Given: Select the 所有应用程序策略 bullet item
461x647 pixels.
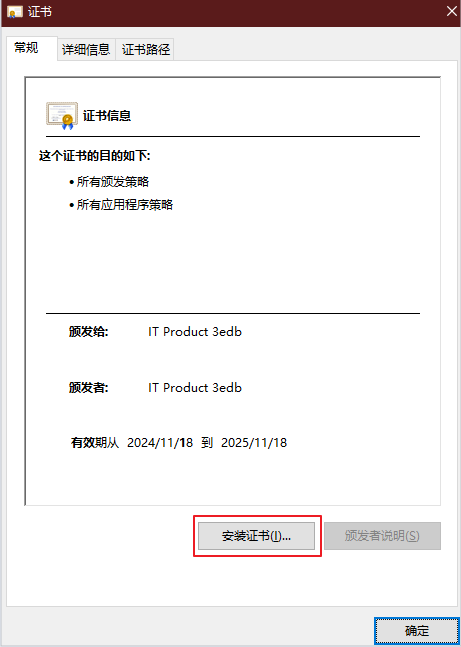Looking at the screenshot, I should [121, 205].
